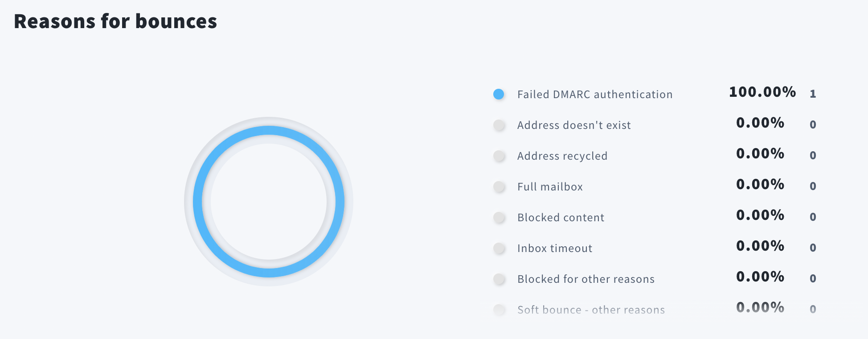This screenshot has height=339, width=868.
Task: Click the Reasons for bounces heading
Action: pos(115,21)
